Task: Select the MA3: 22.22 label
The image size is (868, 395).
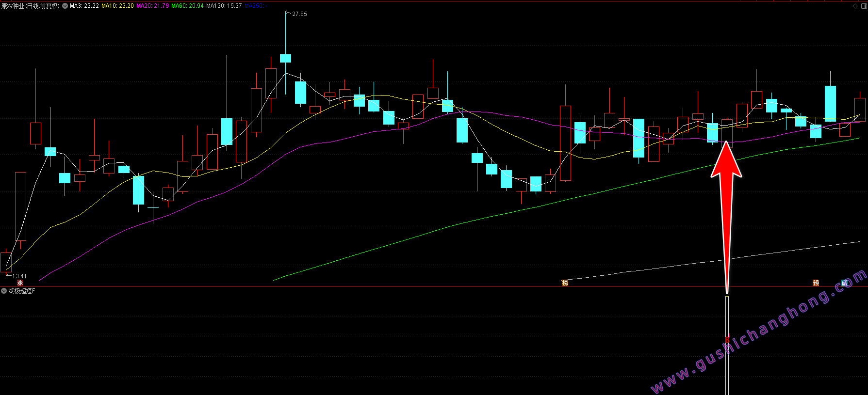Action: (x=84, y=6)
